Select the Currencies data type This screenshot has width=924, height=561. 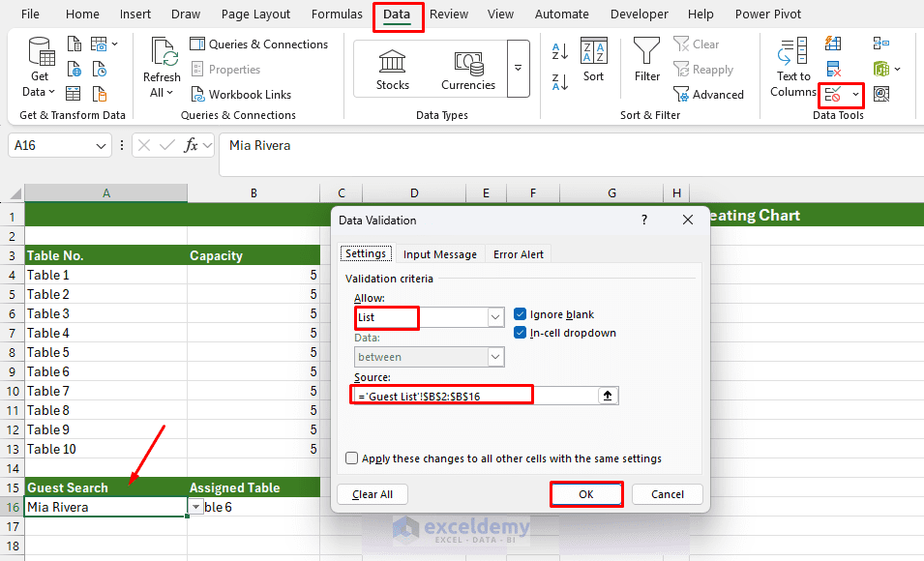468,69
